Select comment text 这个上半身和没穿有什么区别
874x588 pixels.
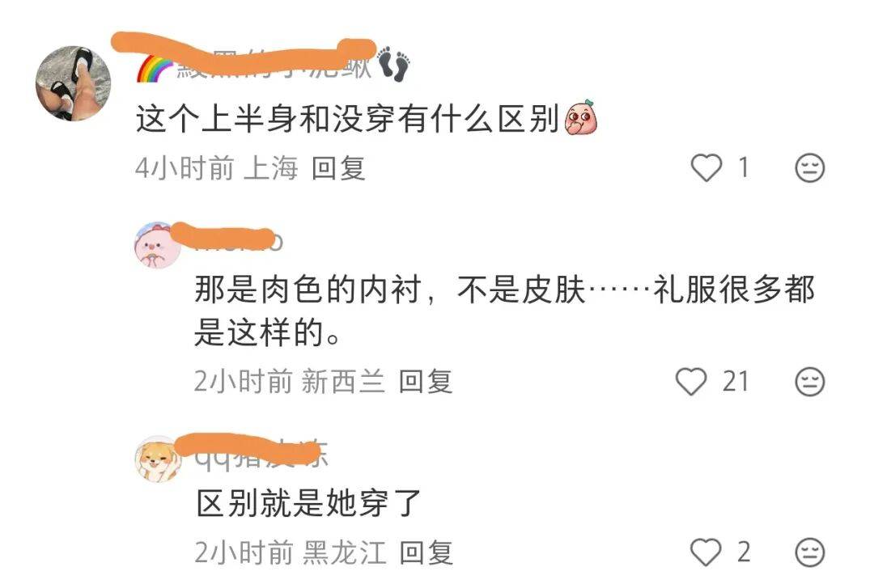click(x=348, y=119)
